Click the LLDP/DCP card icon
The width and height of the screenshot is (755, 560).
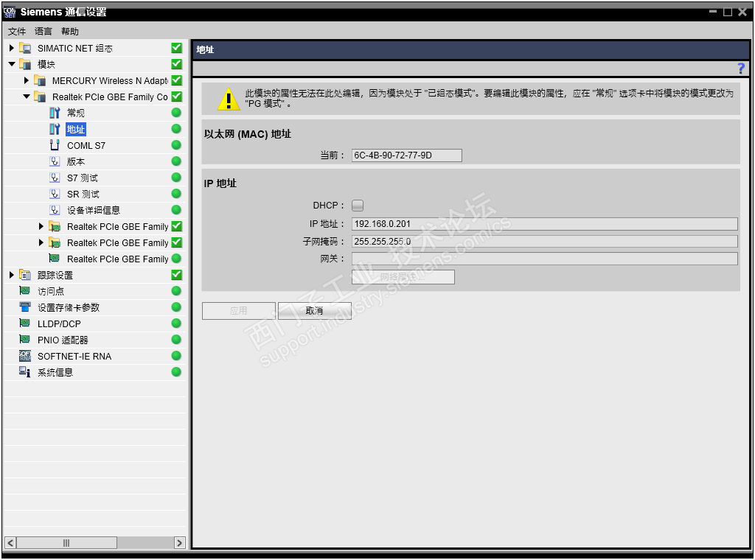[24, 323]
